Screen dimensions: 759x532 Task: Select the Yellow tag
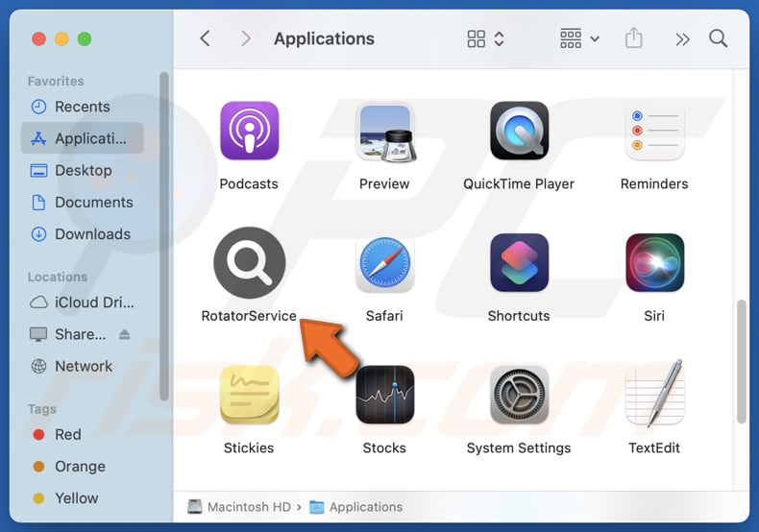[x=83, y=498]
